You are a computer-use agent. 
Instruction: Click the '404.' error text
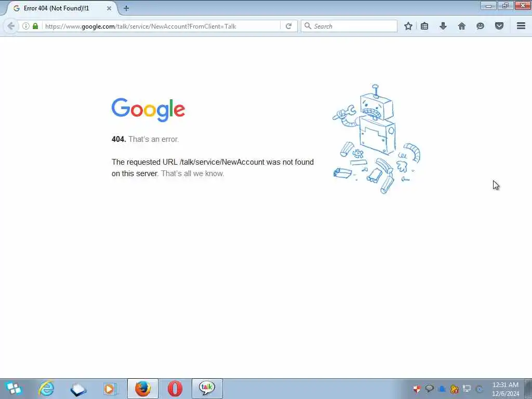[119, 139]
